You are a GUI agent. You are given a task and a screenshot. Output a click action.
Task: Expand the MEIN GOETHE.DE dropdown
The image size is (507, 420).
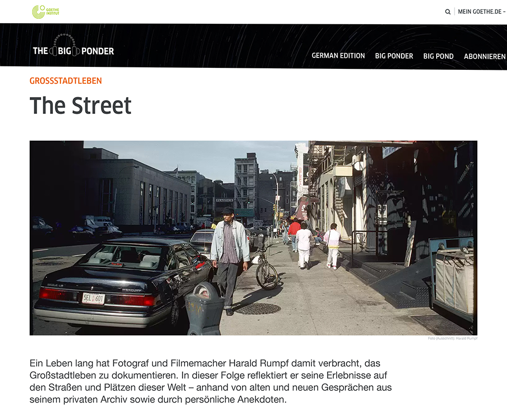click(x=481, y=12)
